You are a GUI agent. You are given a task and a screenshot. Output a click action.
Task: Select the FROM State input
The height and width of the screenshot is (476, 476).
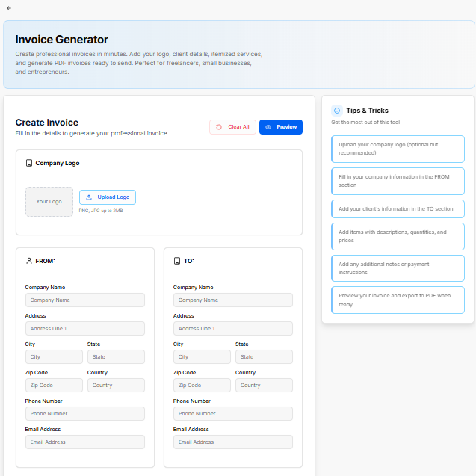click(x=116, y=356)
